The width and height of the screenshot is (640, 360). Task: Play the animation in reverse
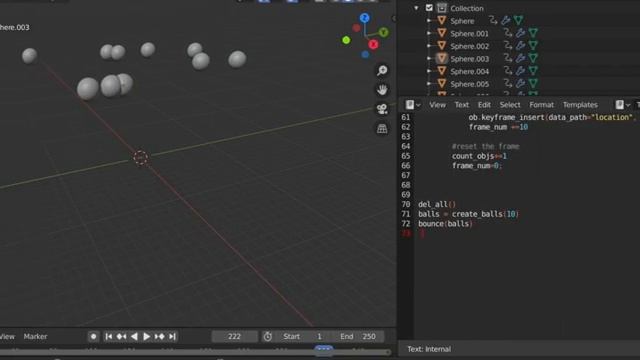pyautogui.click(x=134, y=336)
